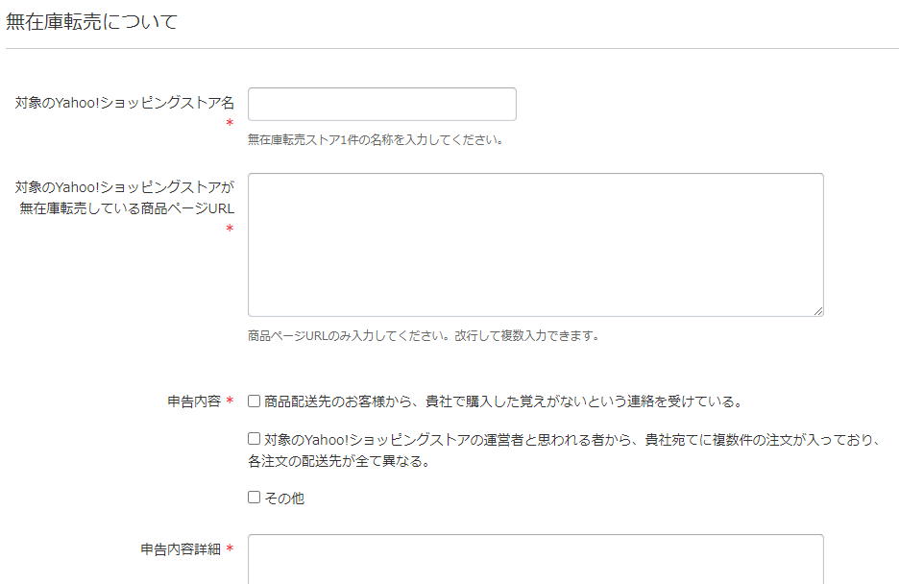Click the resize handle of URL text area
The image size is (924, 584).
pos(818,311)
